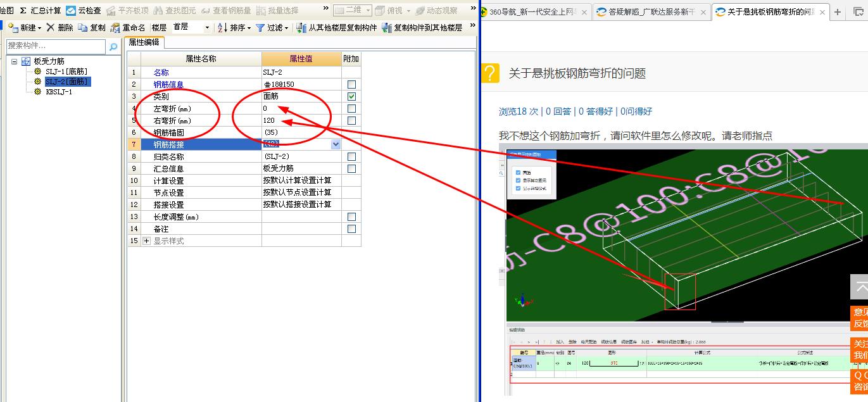868x402 pixels.
Task: Toggle 附加 checkbox for 备注 row
Action: pyautogui.click(x=351, y=229)
